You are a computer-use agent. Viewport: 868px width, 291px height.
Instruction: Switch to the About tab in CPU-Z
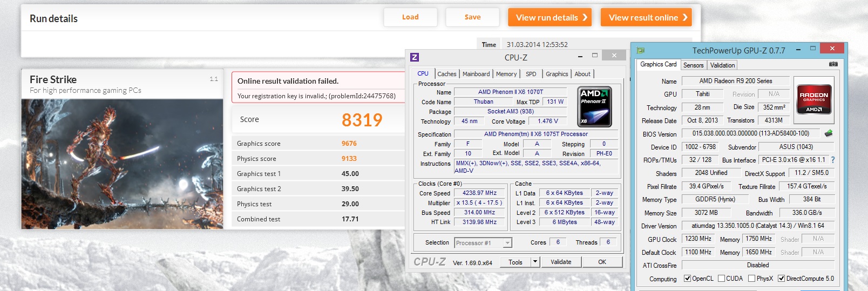pos(582,74)
